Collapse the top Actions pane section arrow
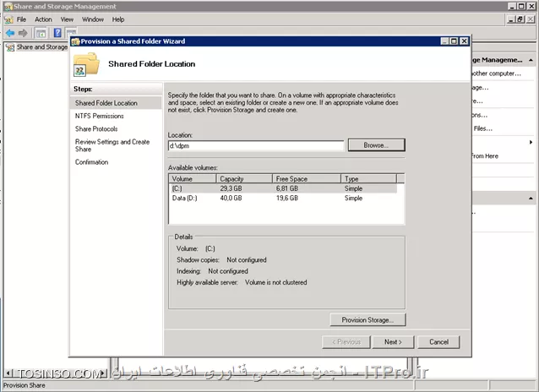 point(531,60)
